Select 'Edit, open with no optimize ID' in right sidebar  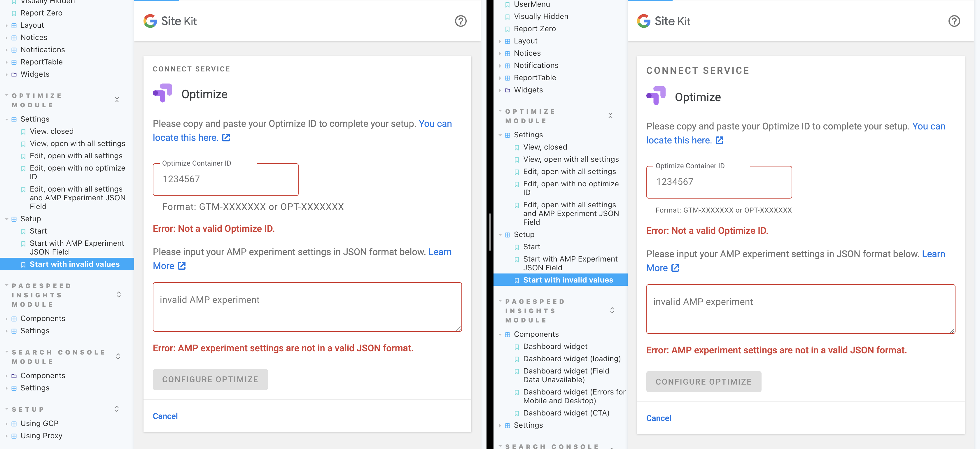click(571, 188)
